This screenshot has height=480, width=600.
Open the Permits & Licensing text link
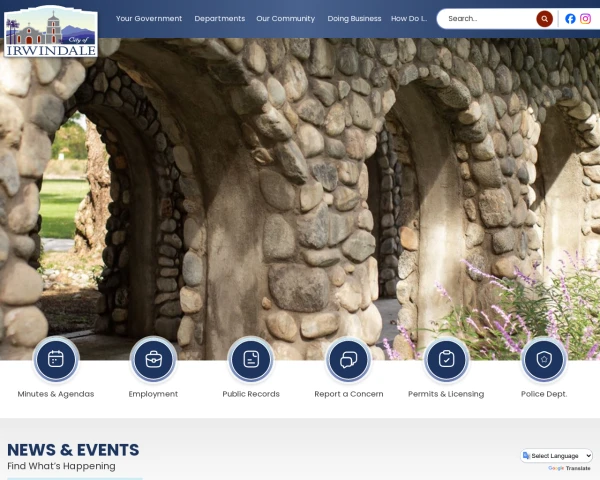click(x=446, y=394)
